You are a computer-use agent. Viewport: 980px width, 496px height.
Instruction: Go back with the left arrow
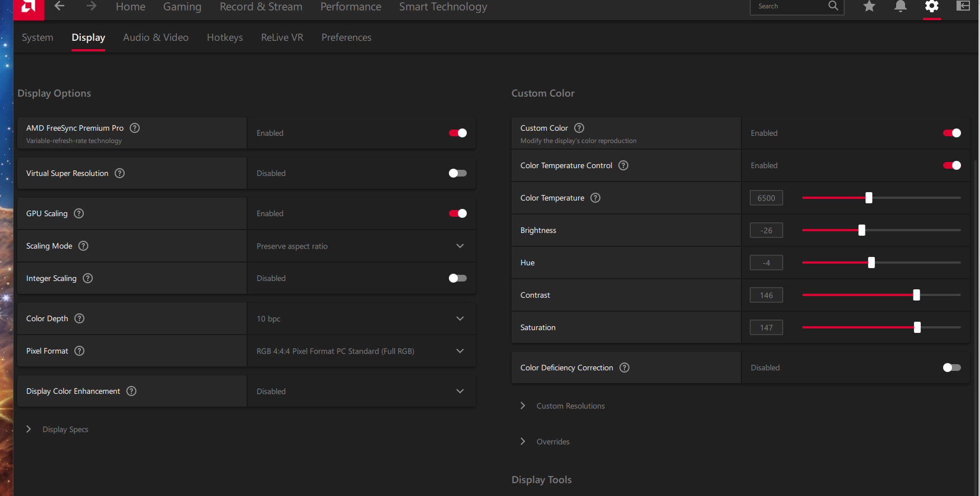coord(60,6)
